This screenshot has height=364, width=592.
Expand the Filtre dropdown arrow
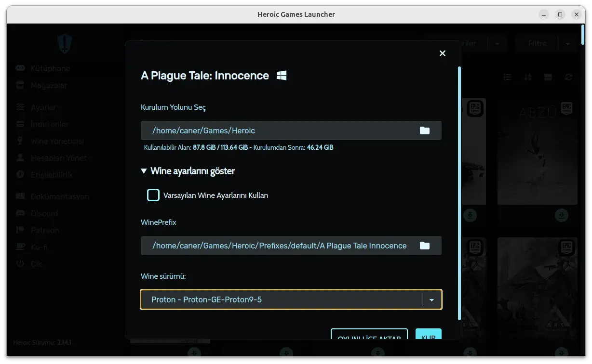point(567,43)
